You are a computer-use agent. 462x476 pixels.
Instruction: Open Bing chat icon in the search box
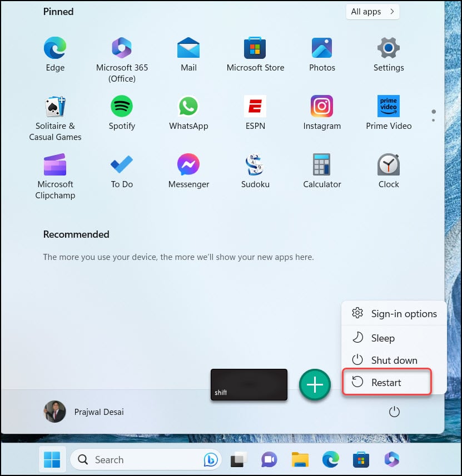click(210, 459)
